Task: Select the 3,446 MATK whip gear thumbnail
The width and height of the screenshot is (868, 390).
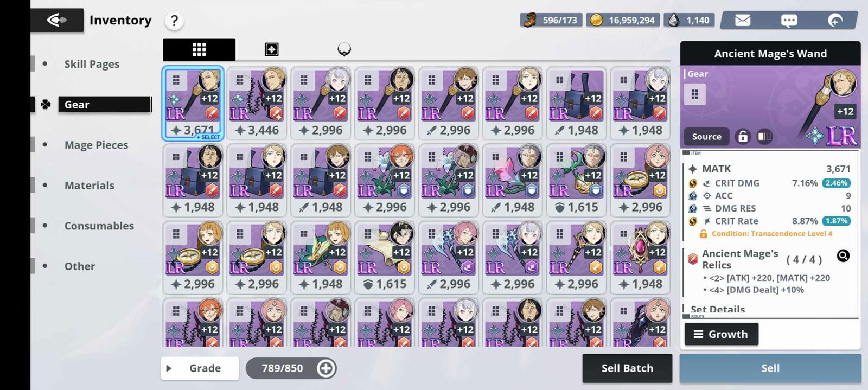Action: click(x=257, y=104)
